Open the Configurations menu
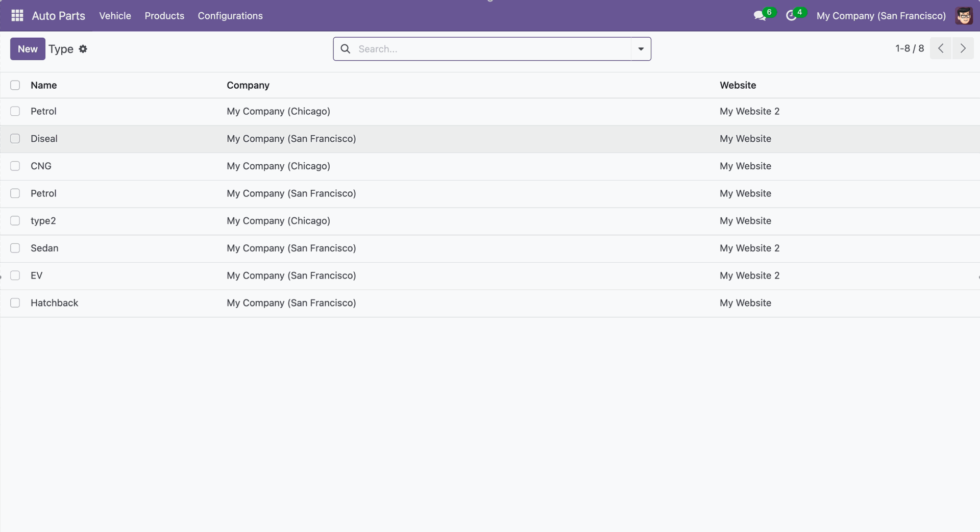 click(230, 16)
